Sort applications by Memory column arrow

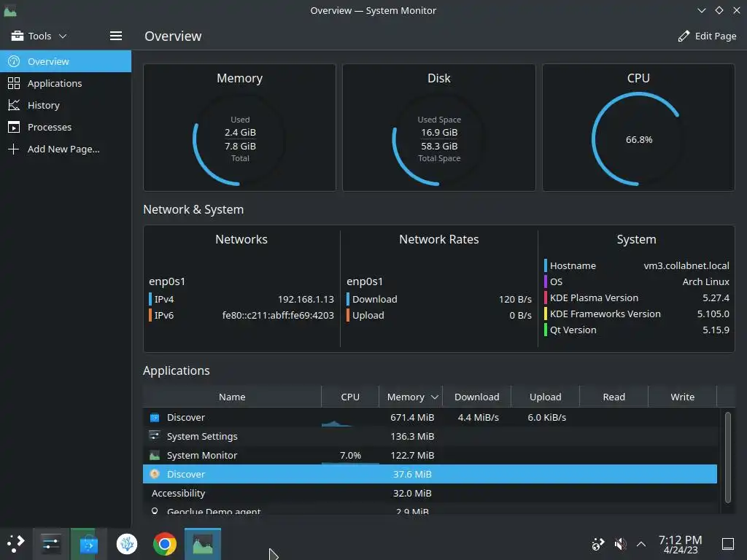point(435,397)
